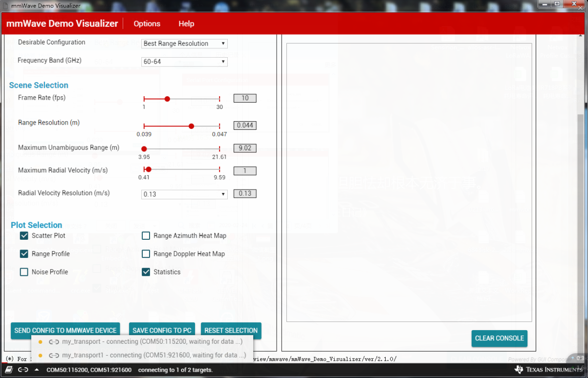Click the book/log icon in status bar
This screenshot has width=588, height=378.
pyautogui.click(x=9, y=370)
